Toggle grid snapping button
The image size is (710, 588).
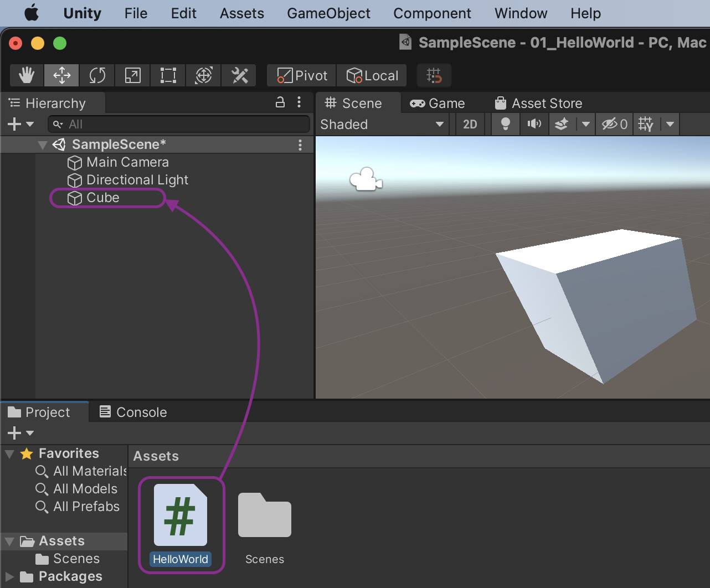434,75
